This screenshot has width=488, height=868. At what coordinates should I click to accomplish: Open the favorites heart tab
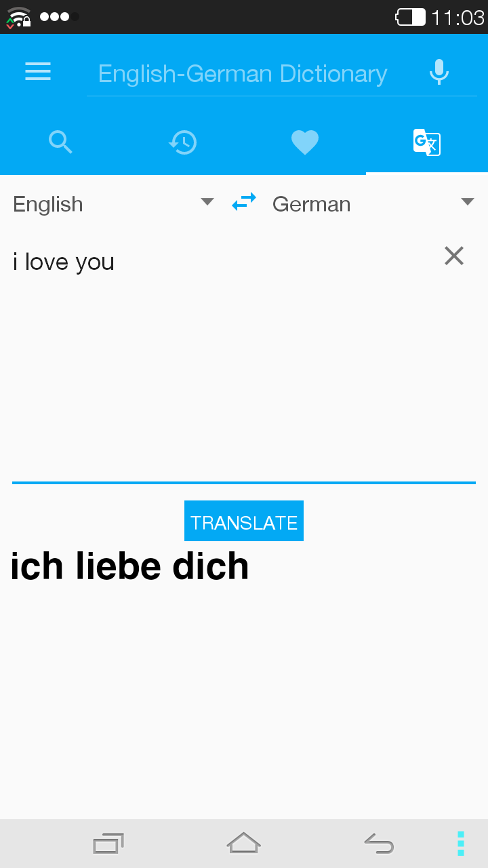pyautogui.click(x=305, y=142)
